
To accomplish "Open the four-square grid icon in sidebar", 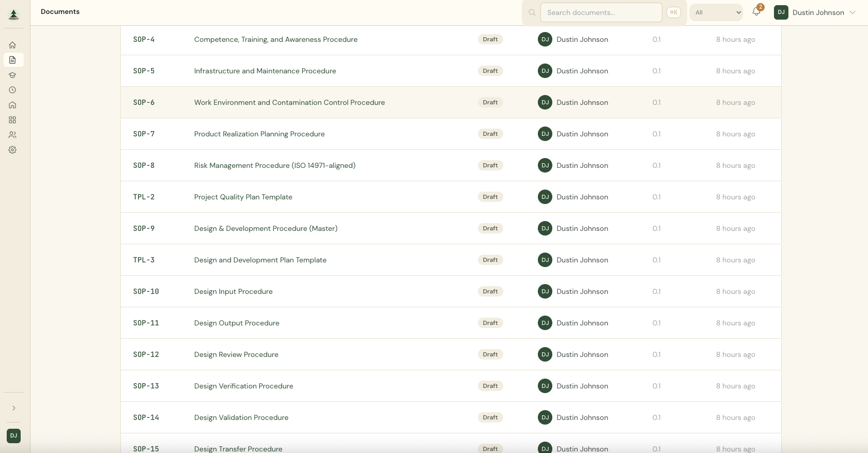I will (x=12, y=120).
